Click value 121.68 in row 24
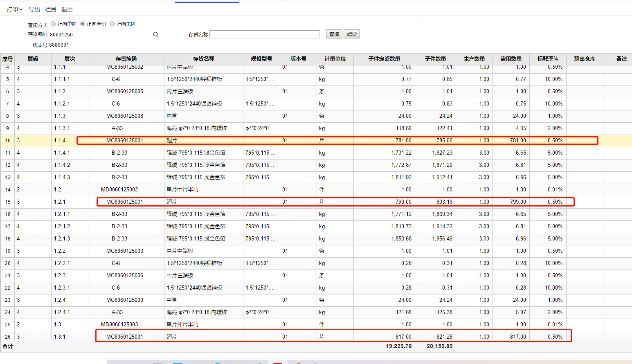This screenshot has height=364, width=632. click(x=403, y=312)
